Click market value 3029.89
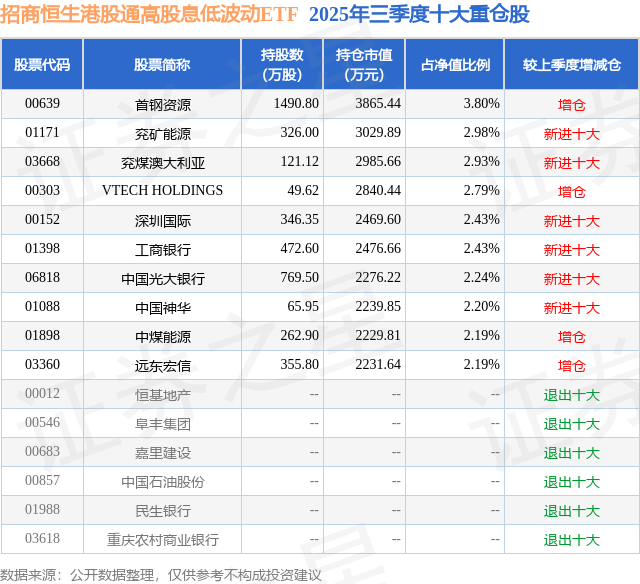The height and width of the screenshot is (584, 640). coord(378,133)
